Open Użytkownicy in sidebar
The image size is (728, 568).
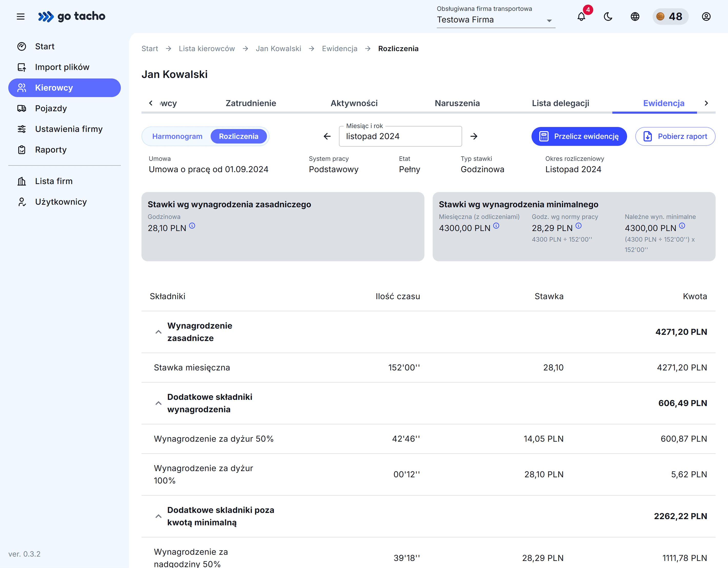pyautogui.click(x=64, y=202)
